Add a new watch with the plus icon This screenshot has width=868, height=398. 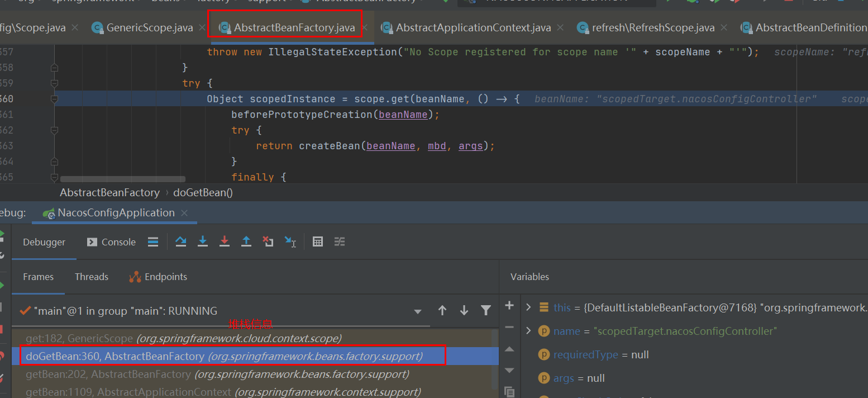509,305
